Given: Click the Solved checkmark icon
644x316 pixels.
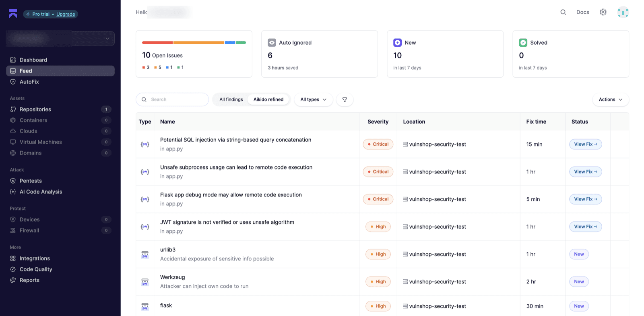Looking at the screenshot, I should pos(523,43).
